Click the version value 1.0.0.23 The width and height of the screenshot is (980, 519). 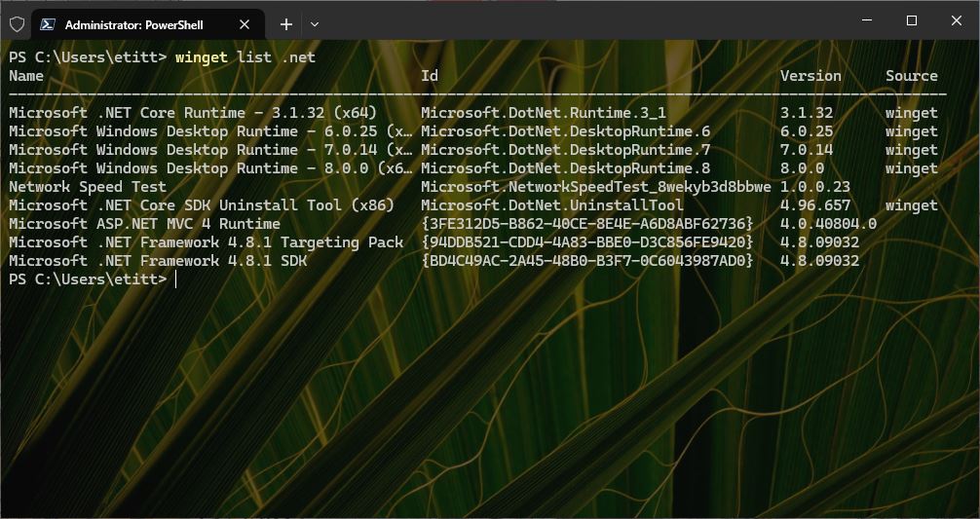tap(815, 187)
